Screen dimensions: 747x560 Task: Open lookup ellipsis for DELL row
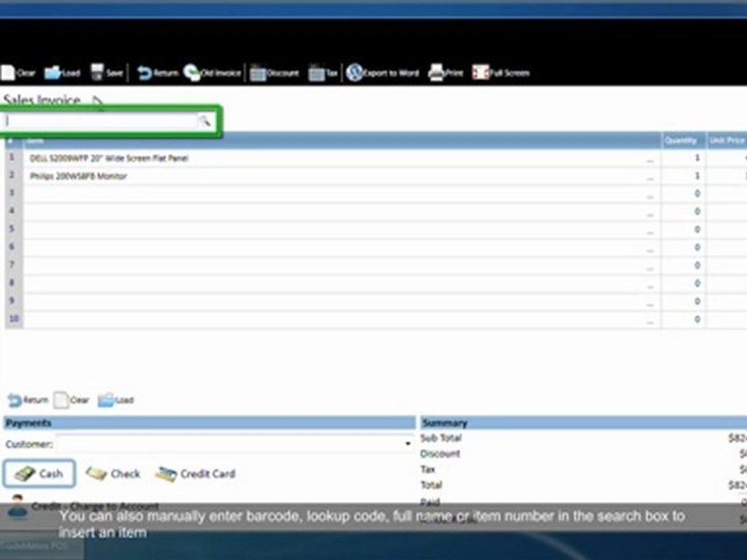click(651, 159)
